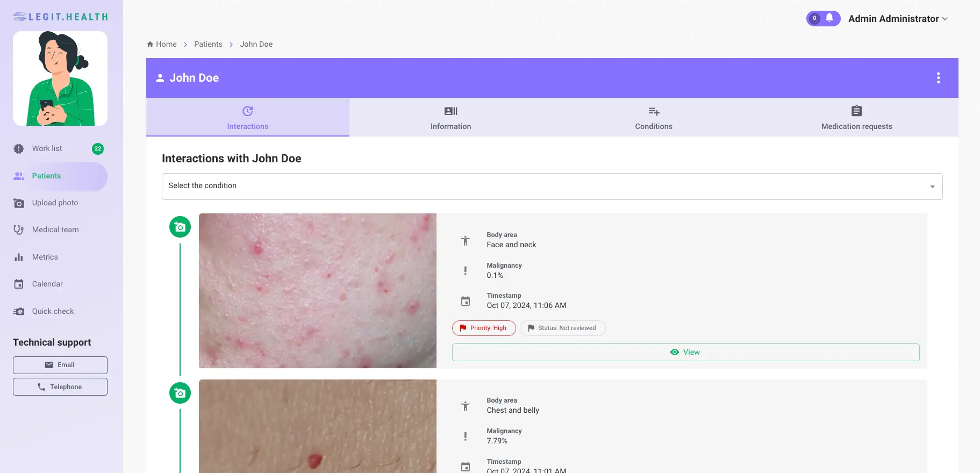Expand the Admin Administrator user menu
Screen dimensions: 980x473
(x=898, y=19)
